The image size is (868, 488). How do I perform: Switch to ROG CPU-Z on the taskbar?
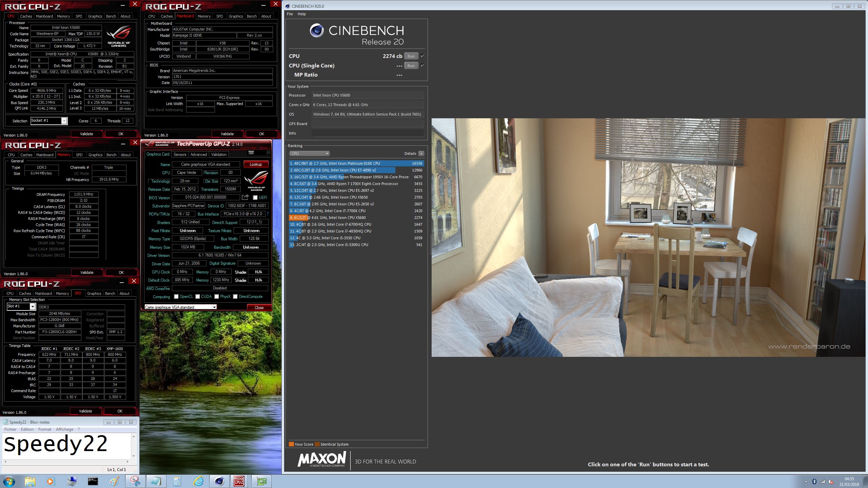coord(239,481)
